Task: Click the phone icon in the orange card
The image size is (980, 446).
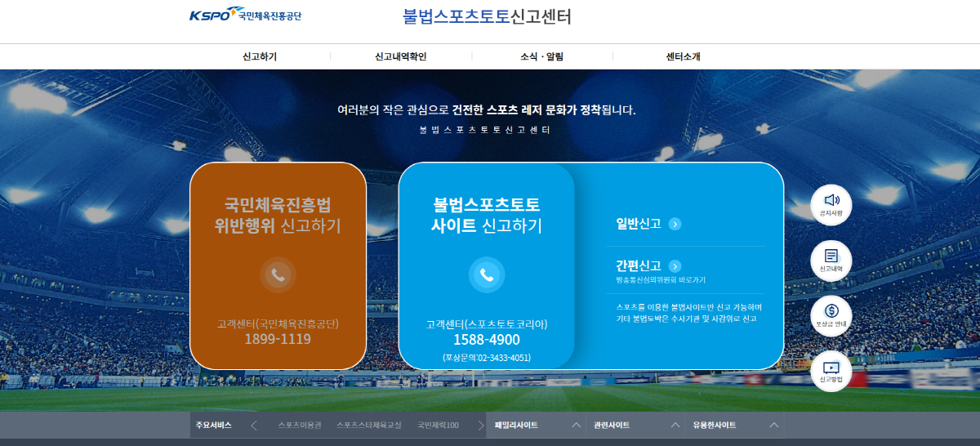Action: (278, 274)
